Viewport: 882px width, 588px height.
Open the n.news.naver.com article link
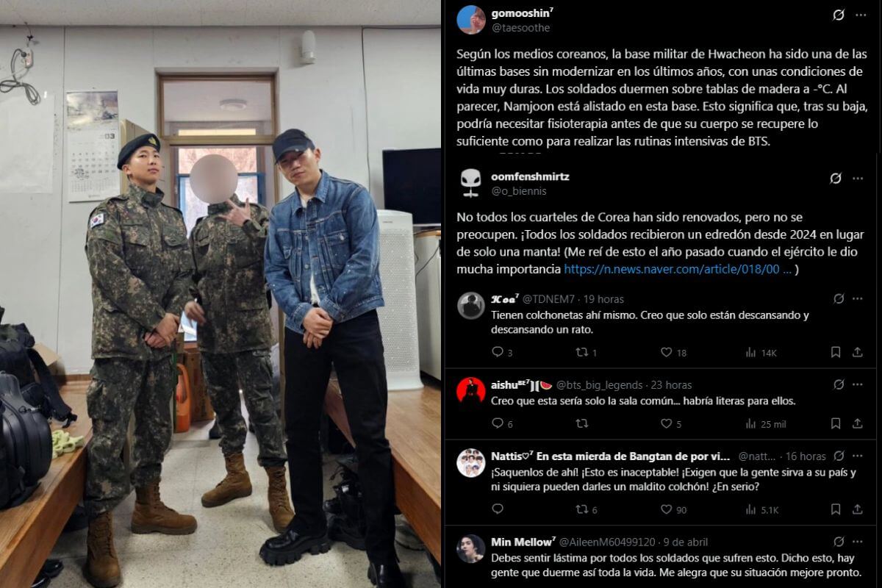678,270
